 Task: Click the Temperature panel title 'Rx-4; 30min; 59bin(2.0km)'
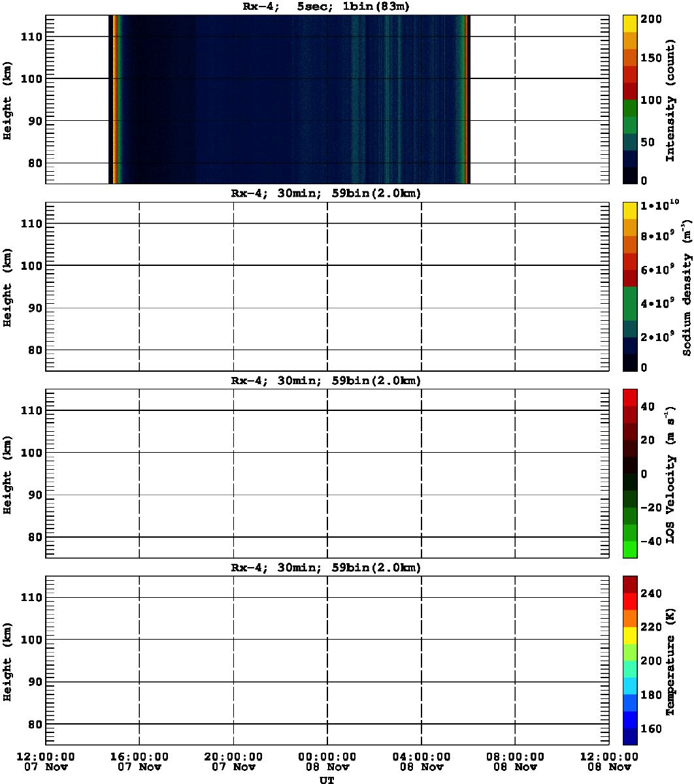(x=327, y=568)
